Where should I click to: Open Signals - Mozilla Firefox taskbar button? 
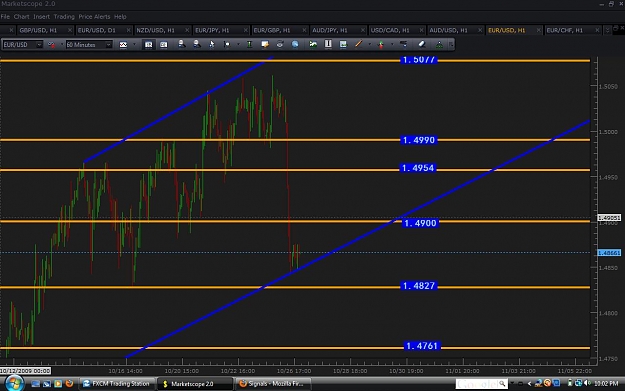point(273,384)
